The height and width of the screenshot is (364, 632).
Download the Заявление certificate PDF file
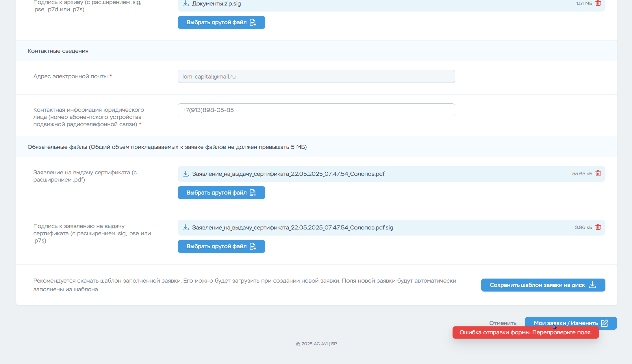click(186, 173)
